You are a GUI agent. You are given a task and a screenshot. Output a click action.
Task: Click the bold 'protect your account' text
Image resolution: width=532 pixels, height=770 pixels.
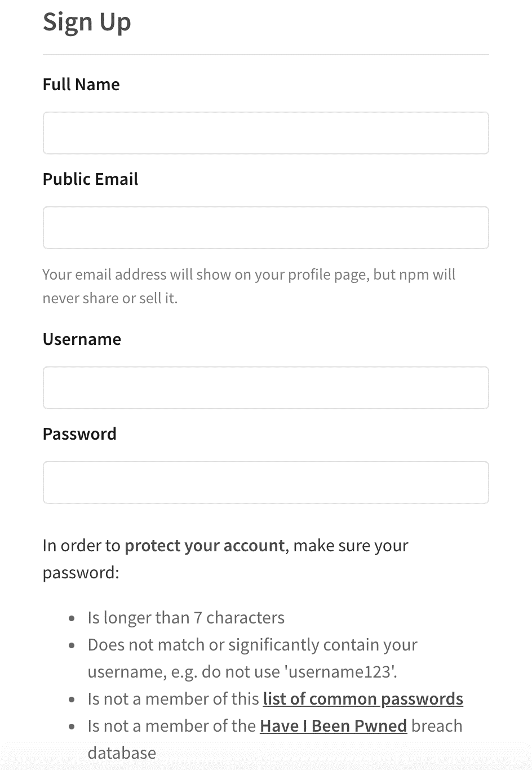click(205, 546)
